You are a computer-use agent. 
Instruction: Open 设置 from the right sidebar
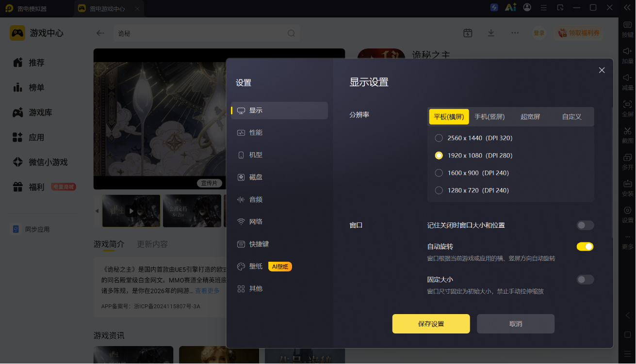click(x=627, y=215)
